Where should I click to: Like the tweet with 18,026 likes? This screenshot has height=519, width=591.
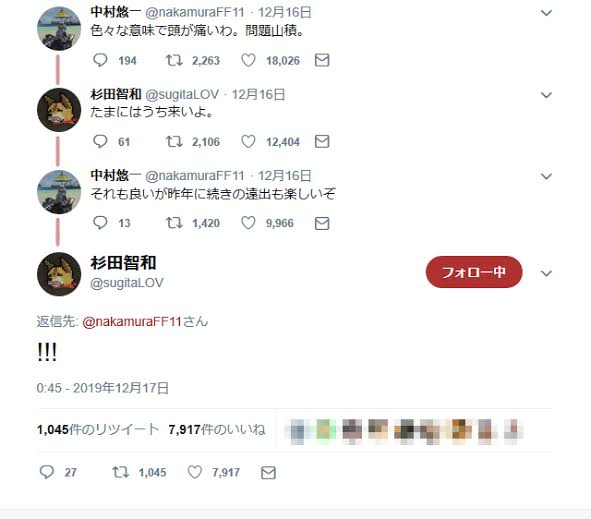248,60
